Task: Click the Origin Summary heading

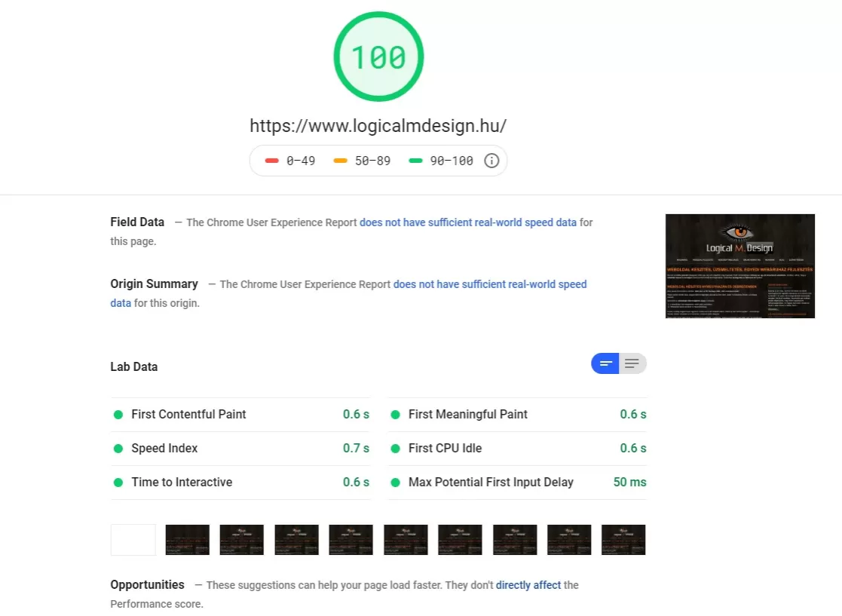Action: point(154,284)
